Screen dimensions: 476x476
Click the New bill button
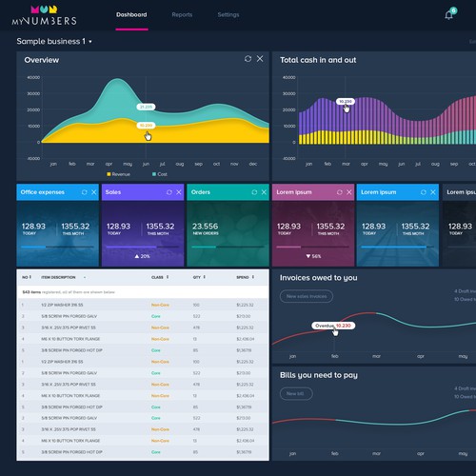(296, 394)
